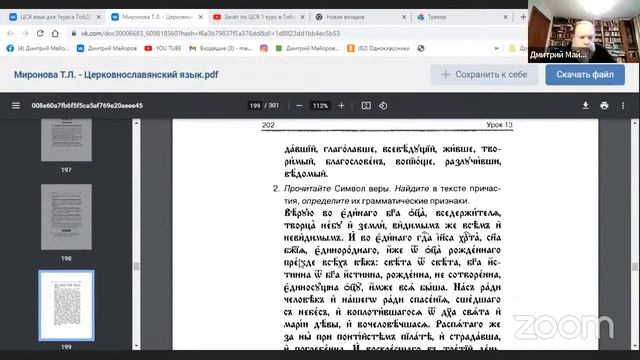Open a new browser tab
The width and height of the screenshot is (640, 360).
[523, 17]
